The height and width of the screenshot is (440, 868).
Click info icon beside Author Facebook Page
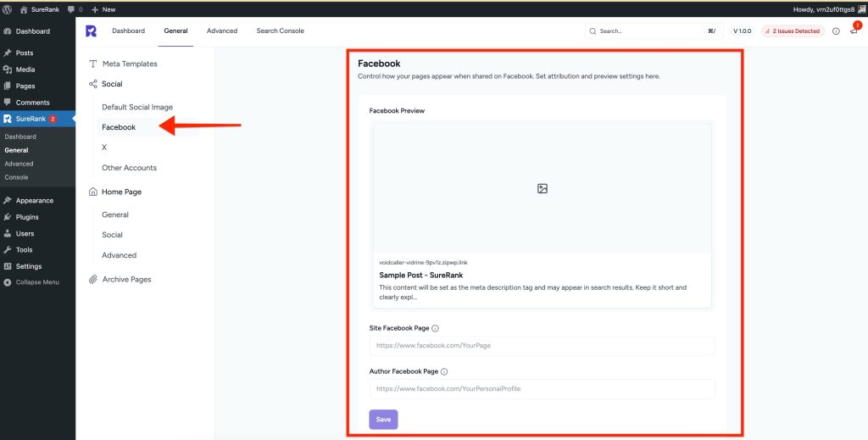coord(444,372)
